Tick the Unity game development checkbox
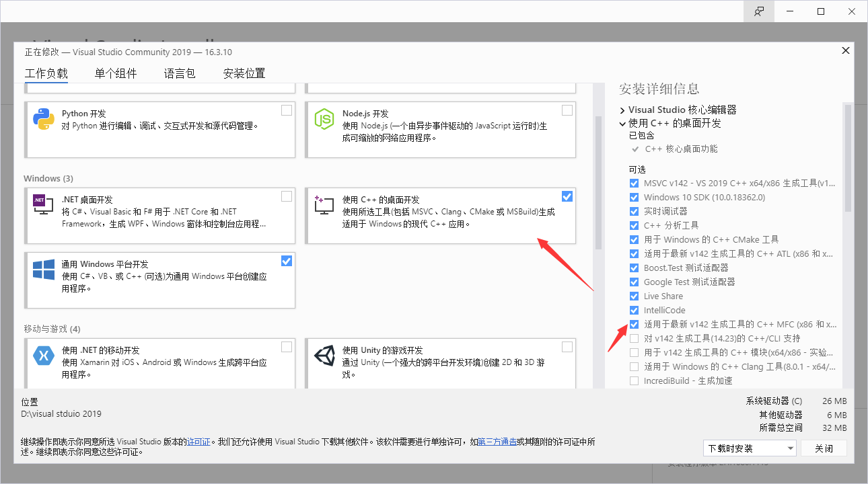The height and width of the screenshot is (484, 868). [567, 347]
